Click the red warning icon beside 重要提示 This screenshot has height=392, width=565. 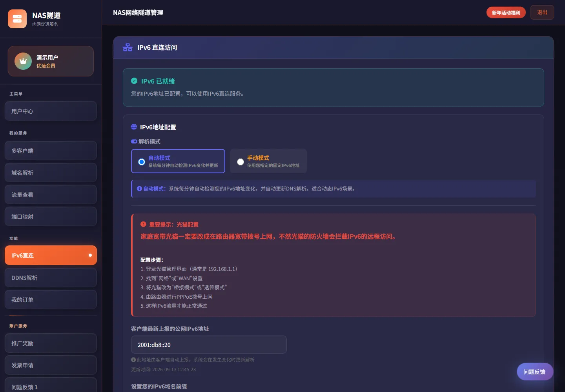tap(143, 224)
